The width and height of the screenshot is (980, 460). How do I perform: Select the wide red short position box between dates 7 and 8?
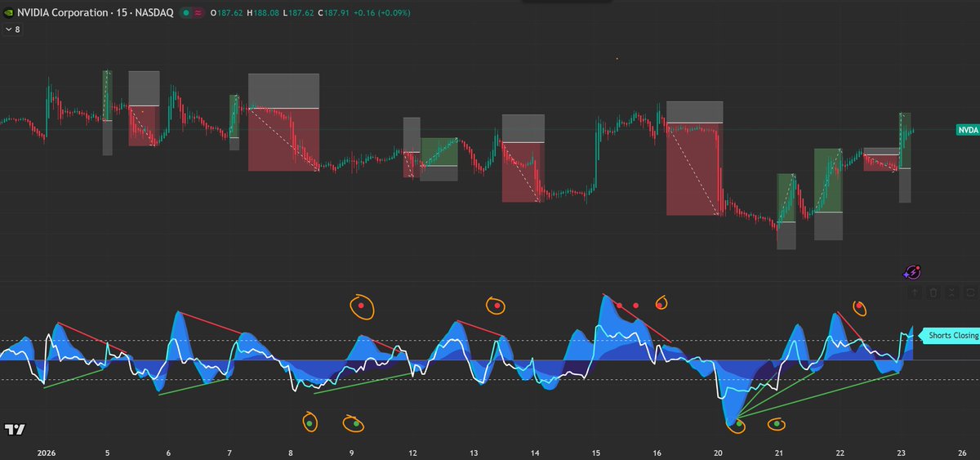click(283, 139)
